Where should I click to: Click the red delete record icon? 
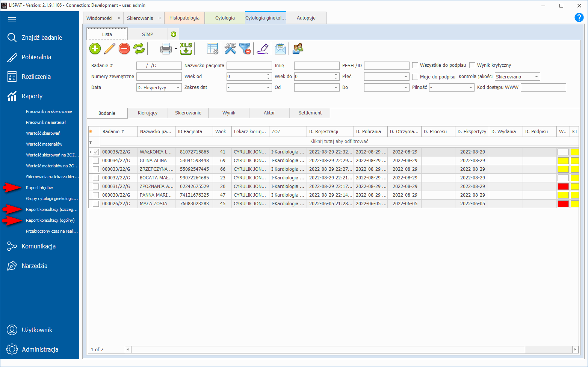[124, 48]
